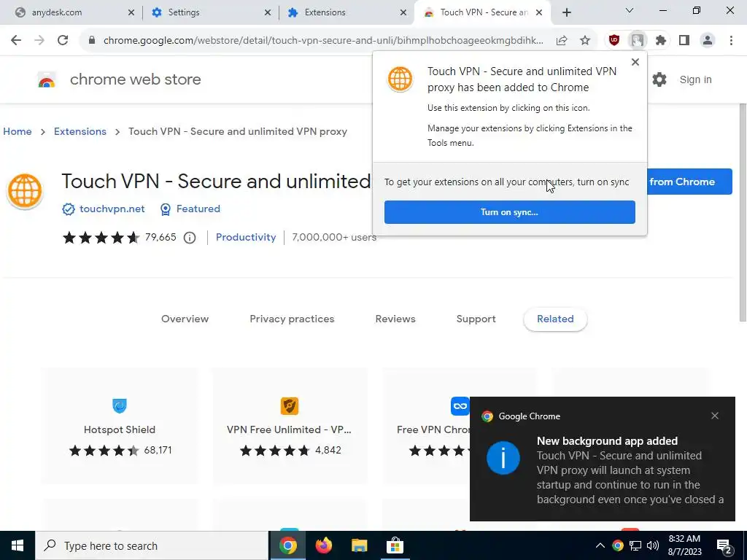Click the five-star rating of Touch VPN

(x=101, y=237)
